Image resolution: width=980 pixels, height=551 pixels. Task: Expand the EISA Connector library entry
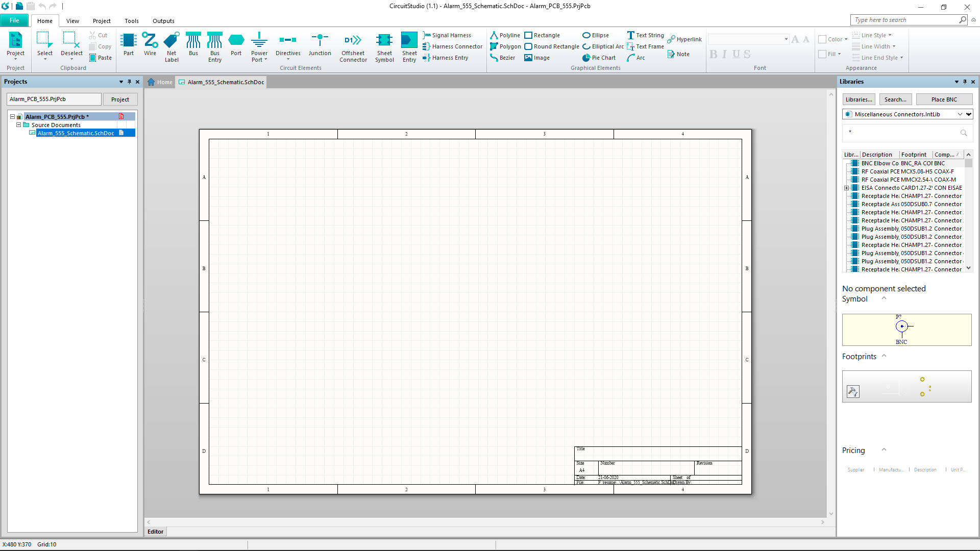coord(846,188)
